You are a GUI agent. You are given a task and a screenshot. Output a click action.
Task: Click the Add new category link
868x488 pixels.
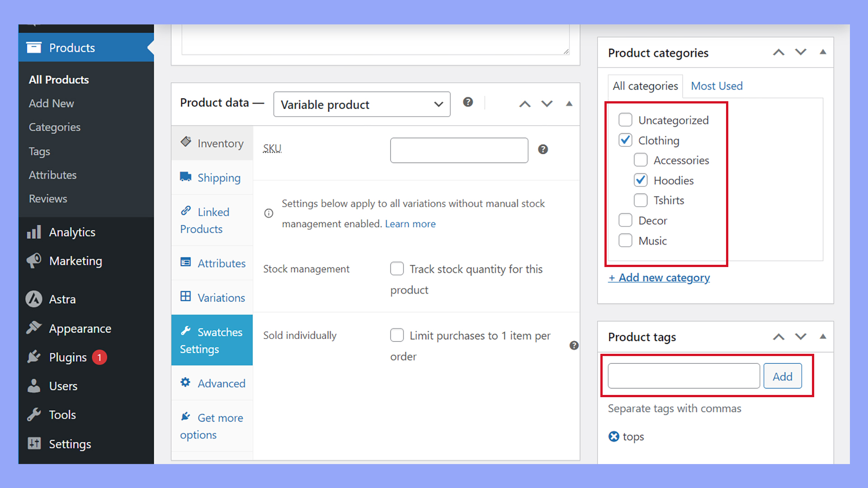pyautogui.click(x=659, y=277)
